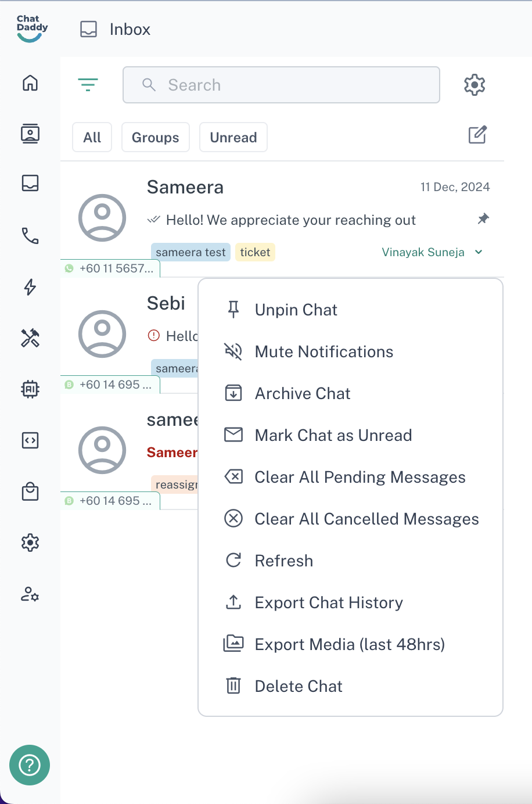This screenshot has height=804, width=532.
Task: Switch to the Groups filter
Action: 155,138
